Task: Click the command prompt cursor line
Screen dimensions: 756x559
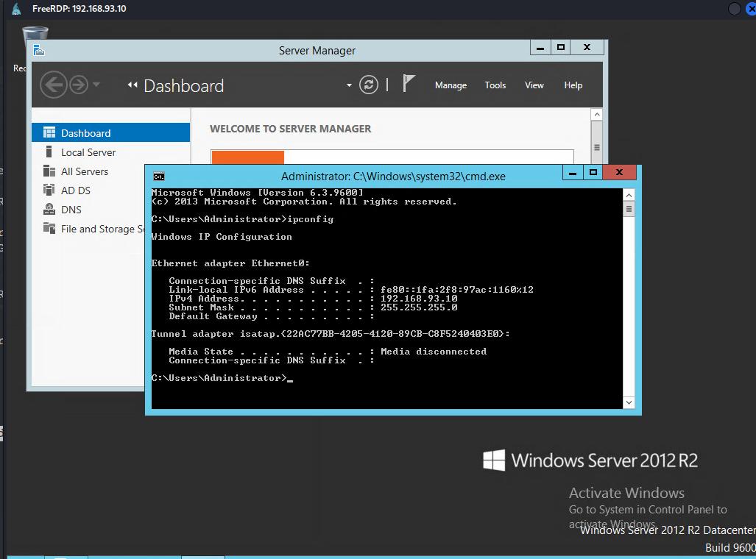Action: click(222, 378)
